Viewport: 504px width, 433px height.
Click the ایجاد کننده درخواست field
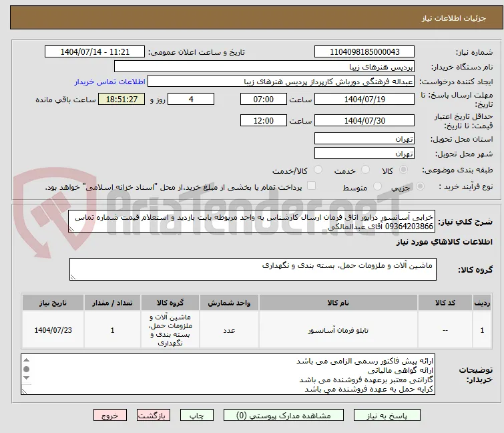tap(281, 82)
